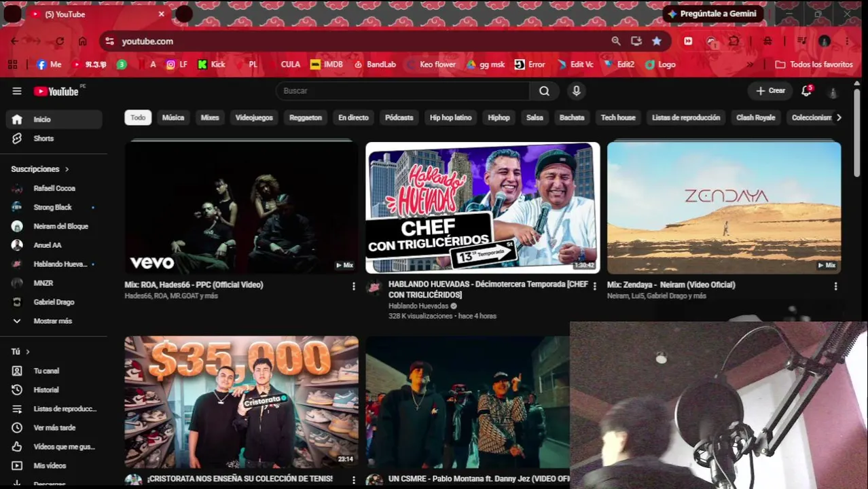Reload the page in the browser
This screenshot has width=868, height=489.
[60, 41]
